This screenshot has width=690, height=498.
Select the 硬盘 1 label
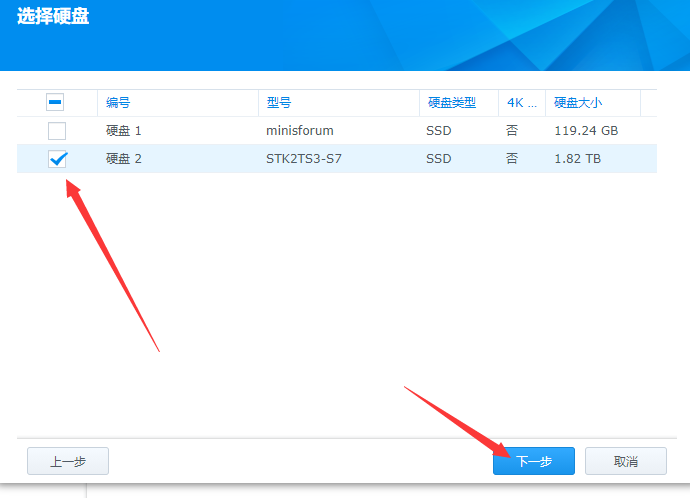point(124,131)
